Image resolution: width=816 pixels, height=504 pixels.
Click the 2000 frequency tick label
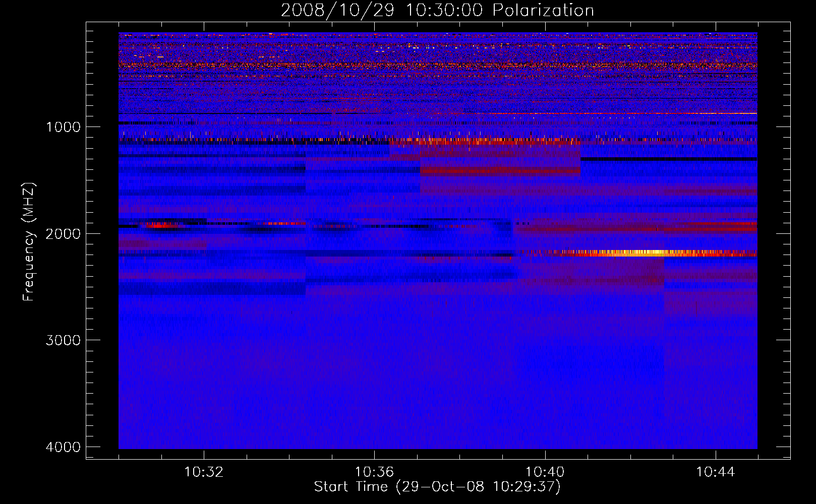tap(63, 233)
